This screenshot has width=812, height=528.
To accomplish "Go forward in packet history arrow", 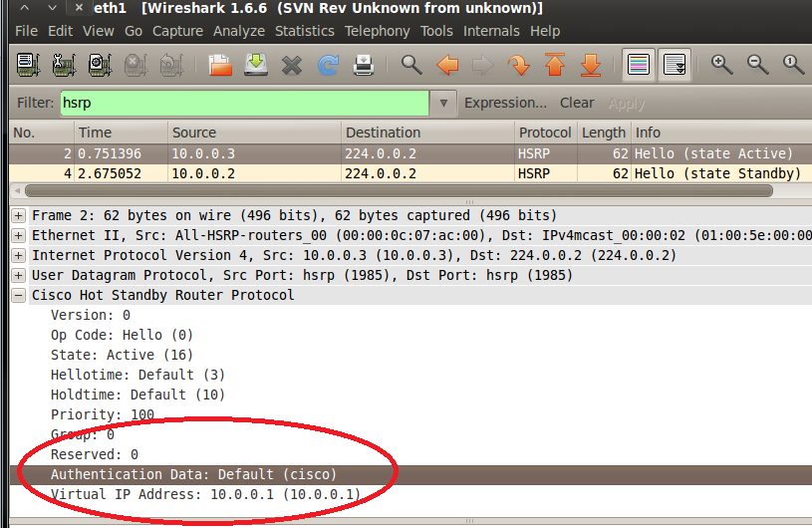I will point(482,65).
